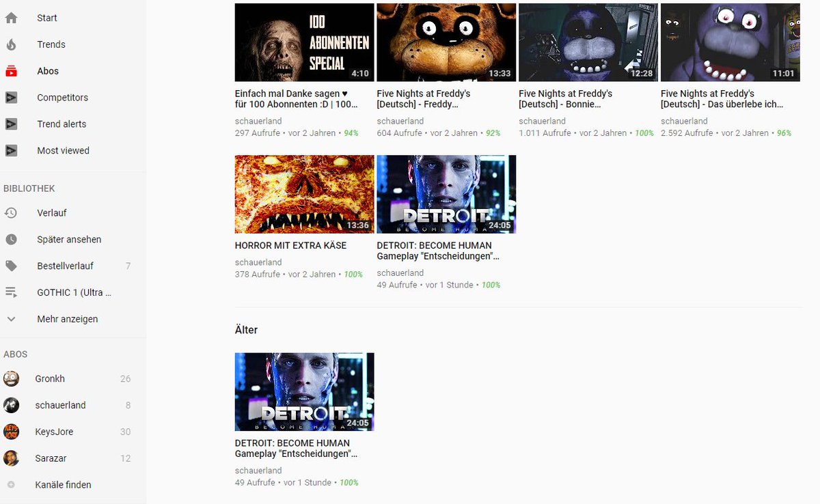Viewport: 820px width, 504px height.
Task: Open video thumbnail with 11:01 duration
Action: point(730,42)
